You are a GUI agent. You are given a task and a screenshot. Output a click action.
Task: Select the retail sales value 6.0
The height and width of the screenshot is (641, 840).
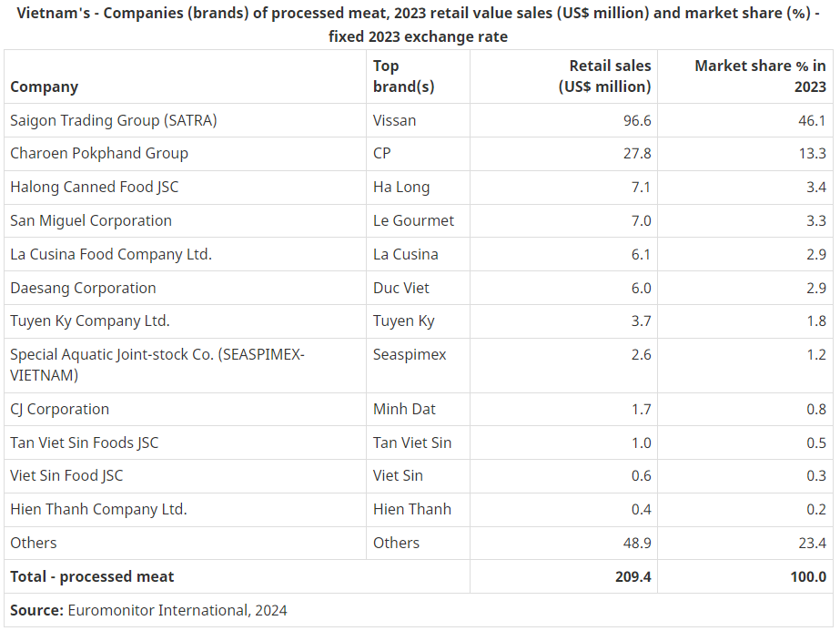[x=641, y=289]
